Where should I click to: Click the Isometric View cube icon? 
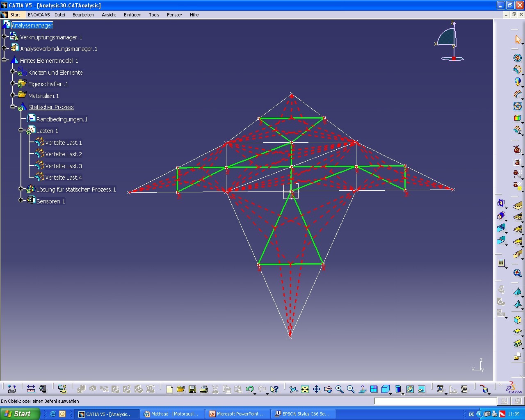click(385, 389)
